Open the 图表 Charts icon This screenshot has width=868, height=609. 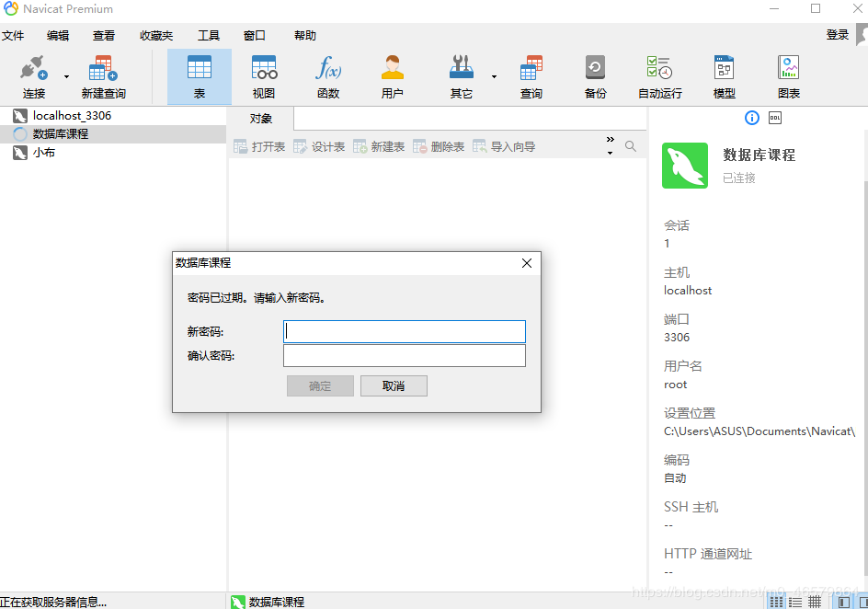788,75
